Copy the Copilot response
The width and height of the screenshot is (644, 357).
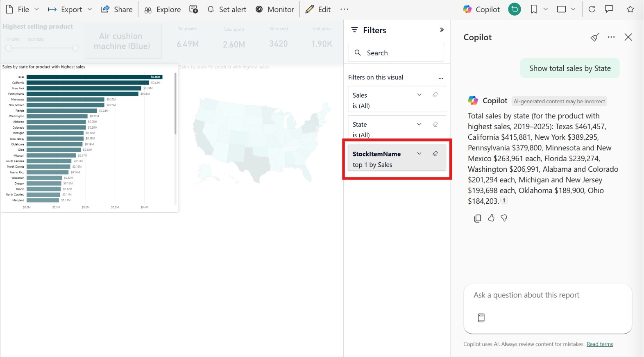478,218
